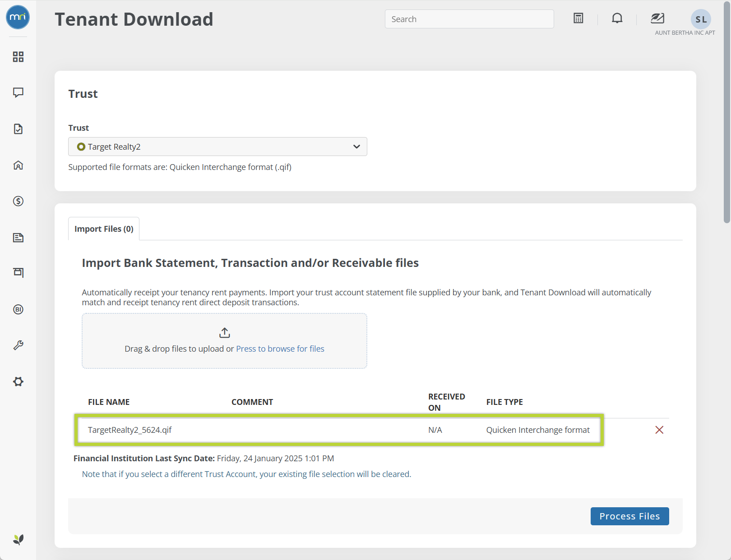
Task: Open the chat messages sidebar icon
Action: 18,92
